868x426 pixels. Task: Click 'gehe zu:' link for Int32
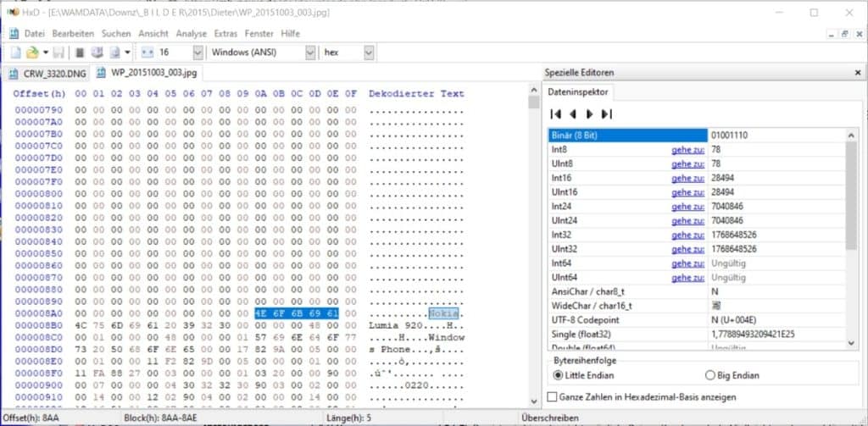(x=688, y=235)
